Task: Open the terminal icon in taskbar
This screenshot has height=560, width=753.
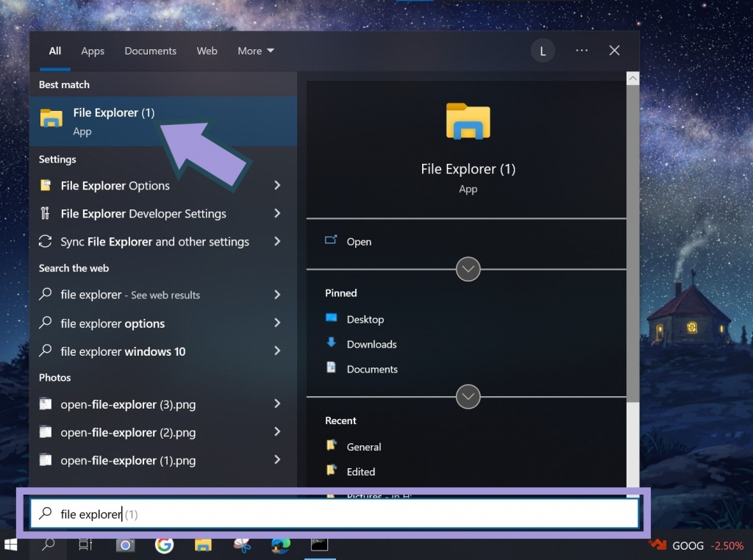Action: point(318,545)
